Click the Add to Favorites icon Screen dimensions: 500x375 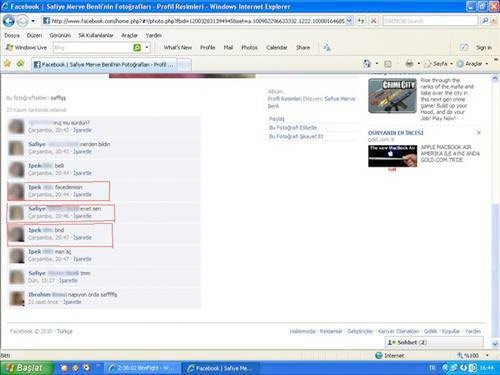click(20, 63)
